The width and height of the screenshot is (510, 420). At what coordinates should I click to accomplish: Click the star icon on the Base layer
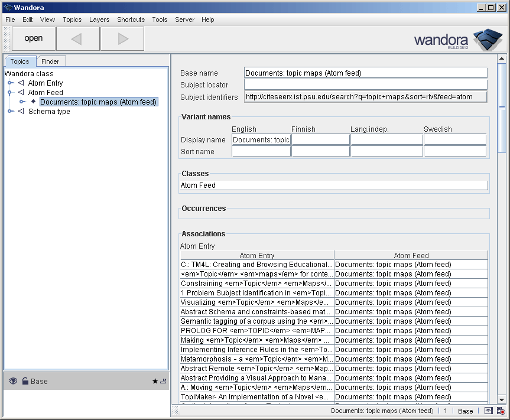pyautogui.click(x=155, y=382)
